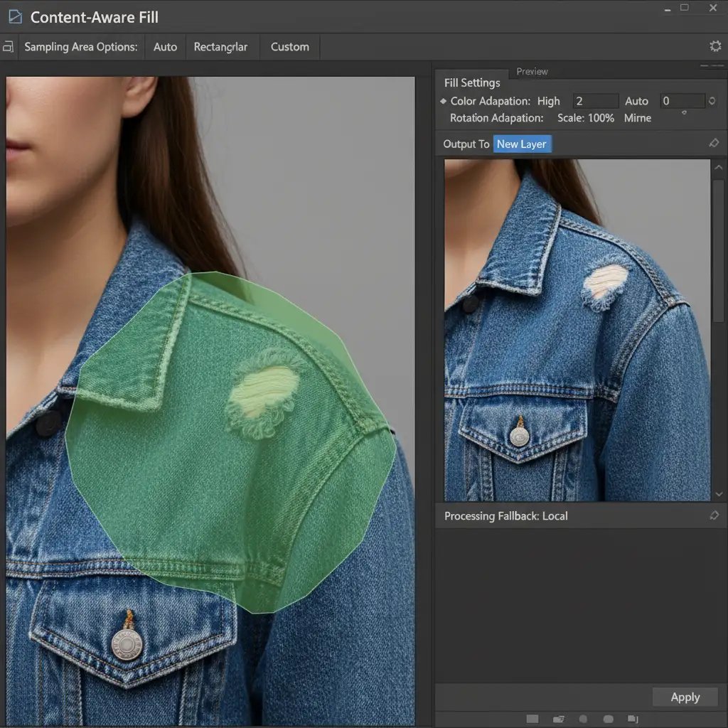Click the rectangle icon in the bottom toolbar
The image size is (728, 728).
coord(532,719)
